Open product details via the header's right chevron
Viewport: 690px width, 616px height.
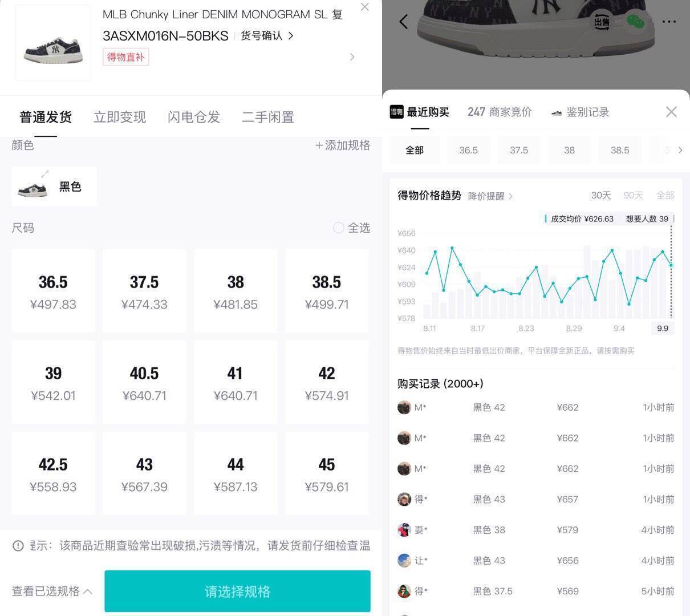352,56
